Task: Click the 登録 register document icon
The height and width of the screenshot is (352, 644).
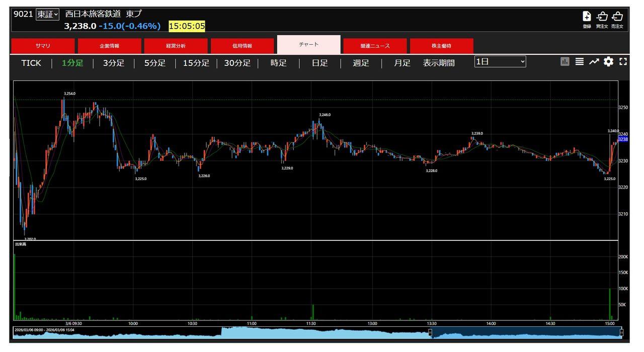Action: pyautogui.click(x=587, y=17)
